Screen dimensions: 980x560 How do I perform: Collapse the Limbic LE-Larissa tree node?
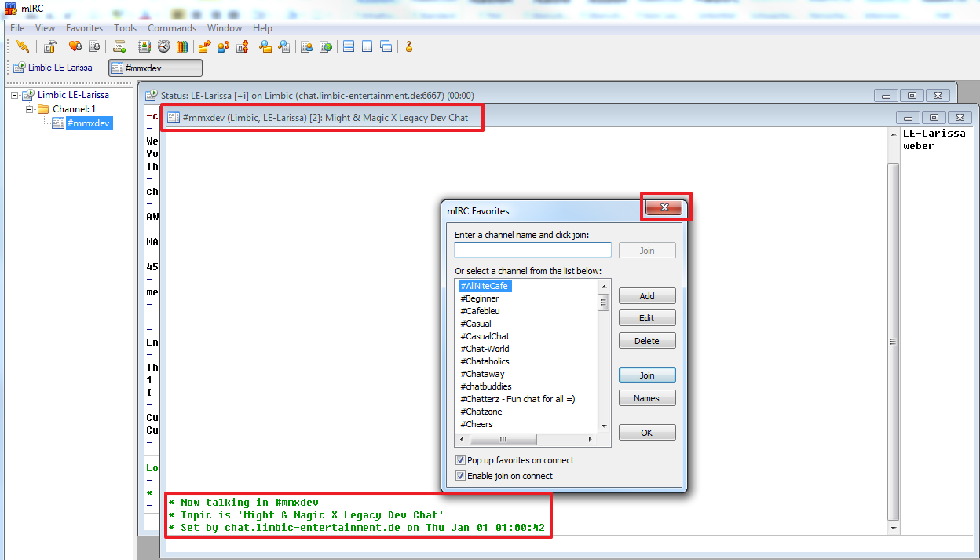click(15, 95)
